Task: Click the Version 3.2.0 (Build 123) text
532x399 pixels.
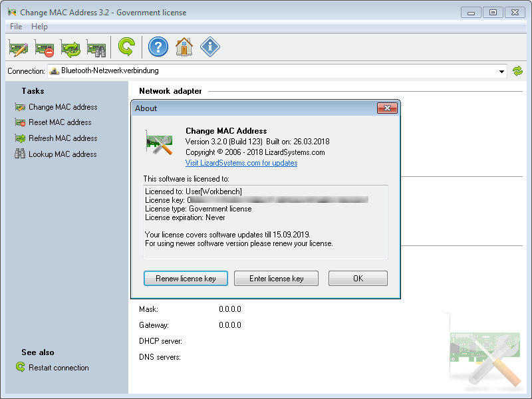Action: tap(224, 142)
